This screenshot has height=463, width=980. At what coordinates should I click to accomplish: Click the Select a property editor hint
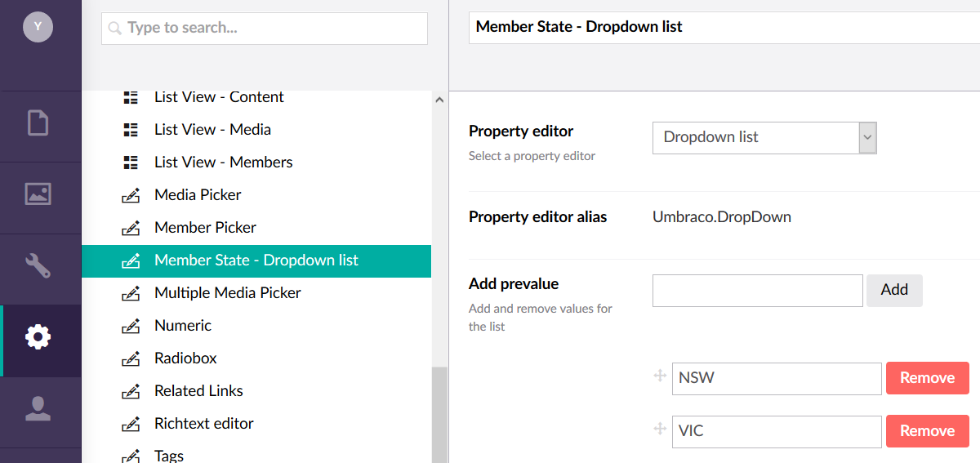[532, 156]
